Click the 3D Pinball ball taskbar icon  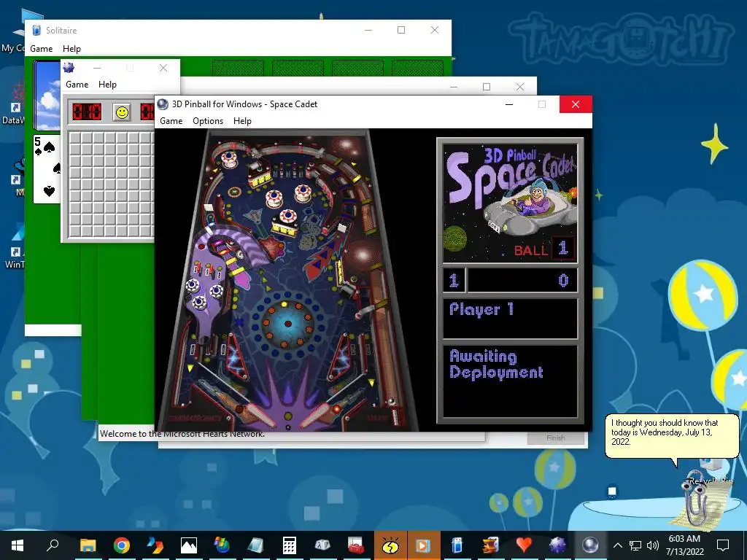(590, 545)
